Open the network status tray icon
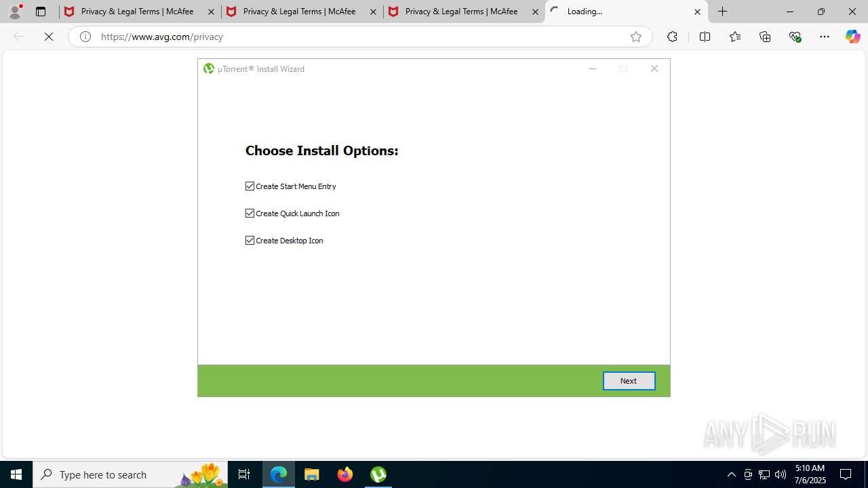Image resolution: width=868 pixels, height=488 pixels. pyautogui.click(x=764, y=474)
